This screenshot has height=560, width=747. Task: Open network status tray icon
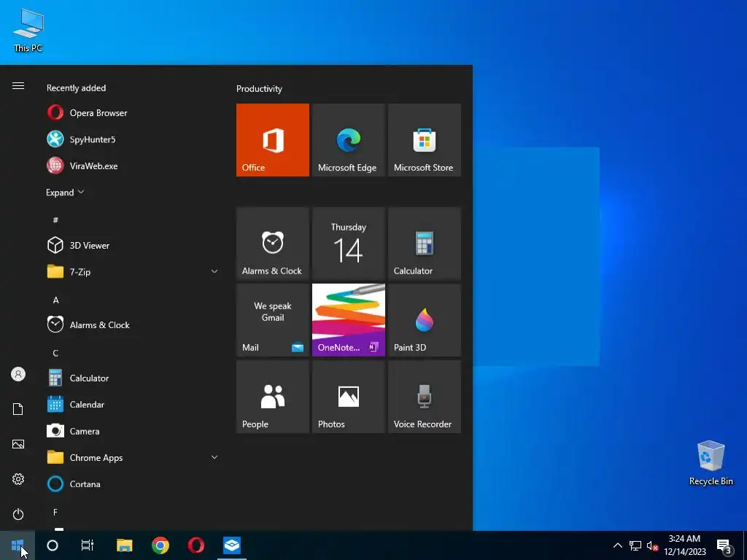(x=635, y=545)
